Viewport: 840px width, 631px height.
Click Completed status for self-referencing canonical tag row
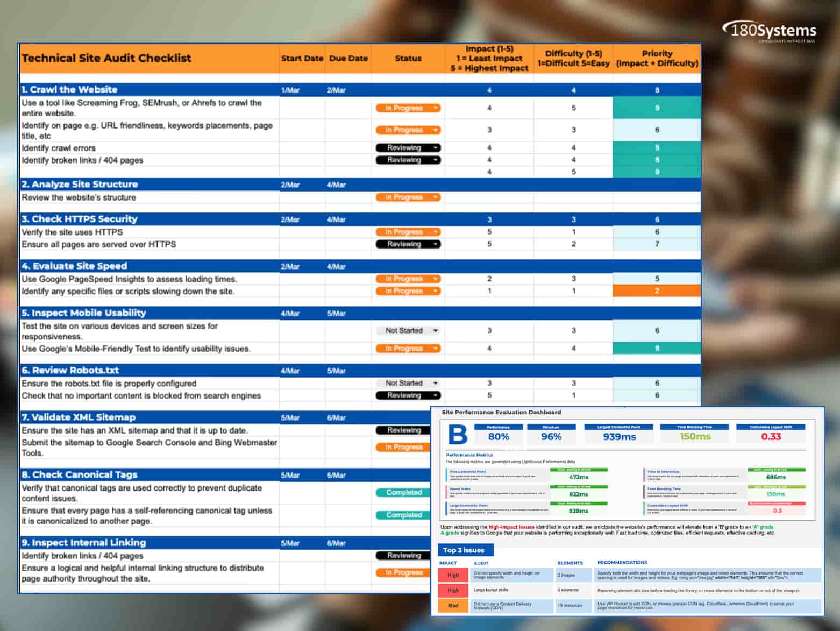point(404,515)
